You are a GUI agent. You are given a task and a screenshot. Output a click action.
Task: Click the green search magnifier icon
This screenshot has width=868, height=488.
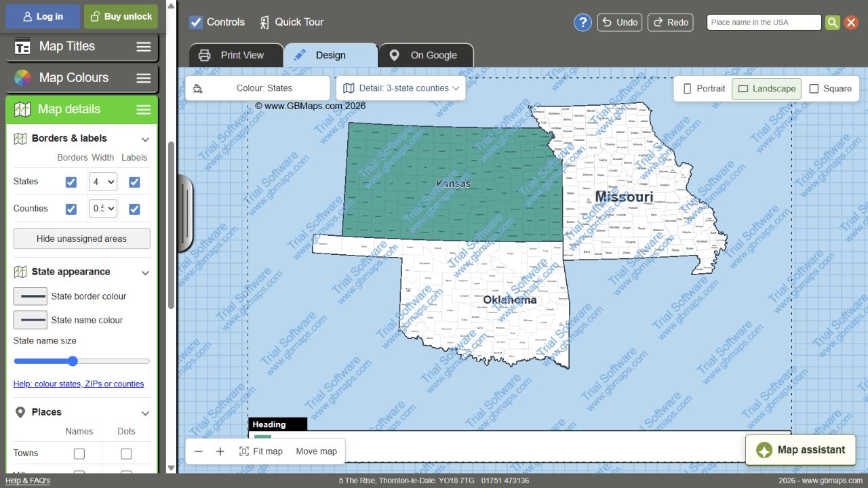coord(833,22)
